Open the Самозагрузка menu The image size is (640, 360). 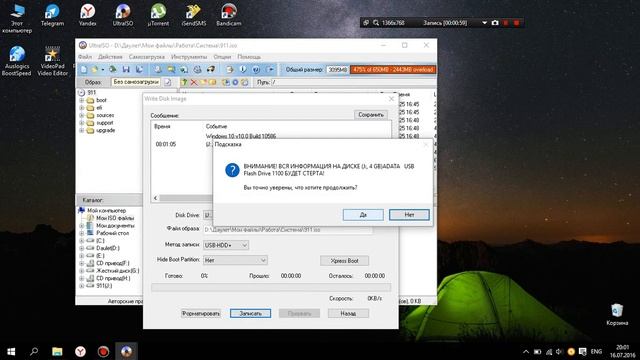pyautogui.click(x=147, y=57)
